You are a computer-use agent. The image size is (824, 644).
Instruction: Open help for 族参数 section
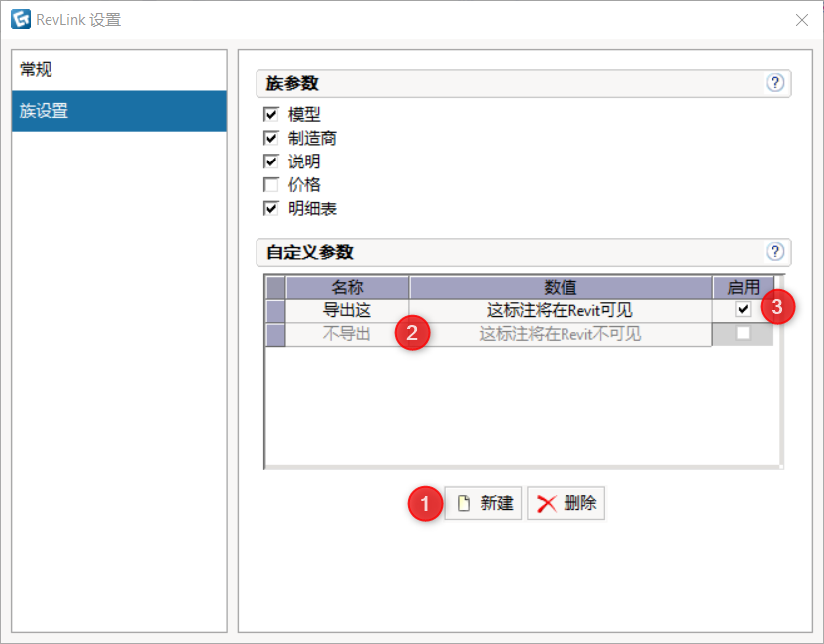775,83
